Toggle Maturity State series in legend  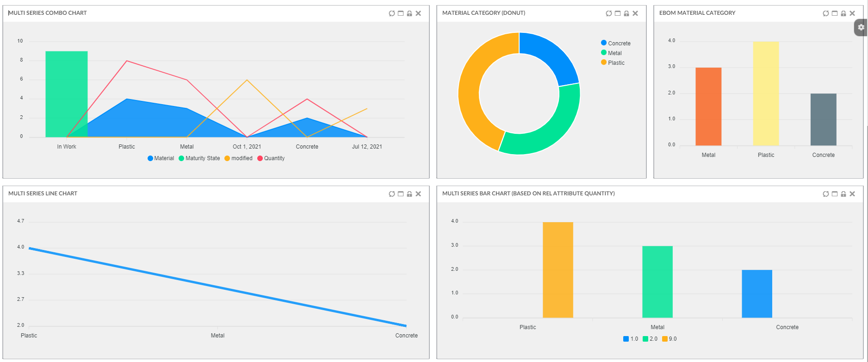pyautogui.click(x=199, y=158)
